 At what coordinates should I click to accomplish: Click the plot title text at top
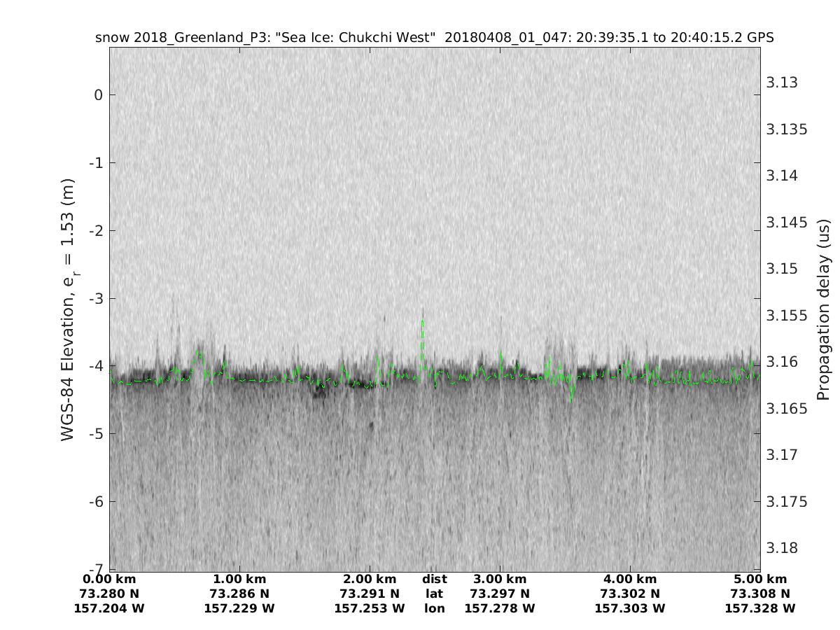pyautogui.click(x=434, y=37)
